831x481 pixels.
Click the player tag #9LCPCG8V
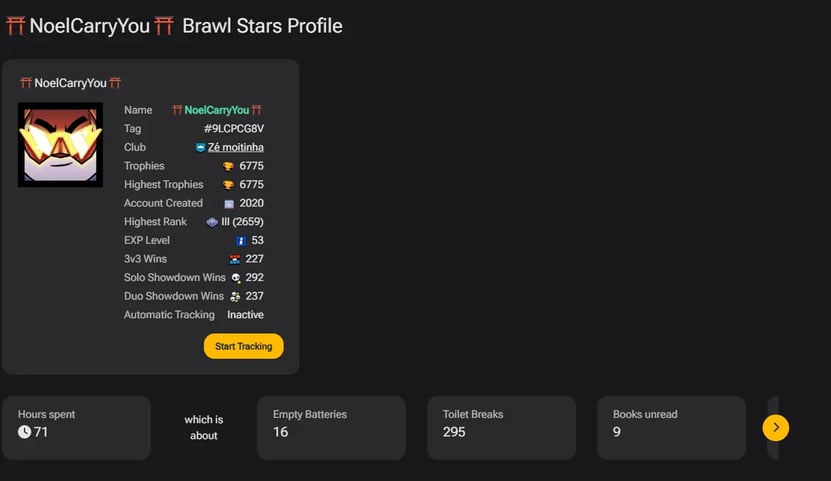(234, 129)
